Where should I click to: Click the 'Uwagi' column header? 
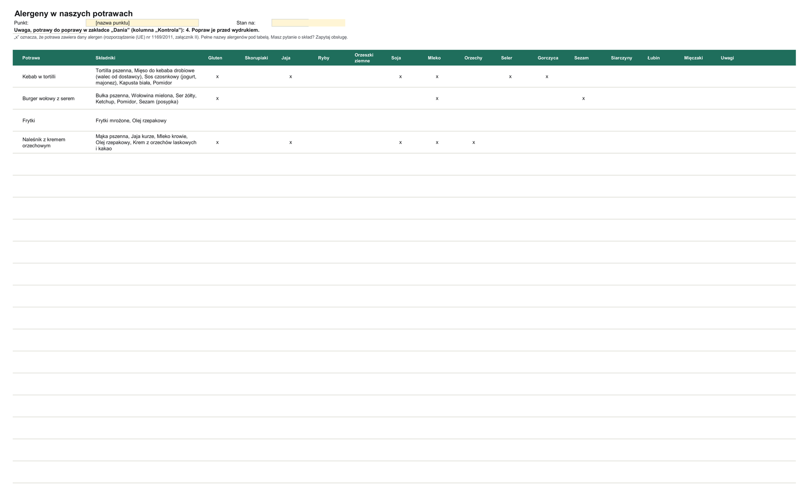click(728, 58)
